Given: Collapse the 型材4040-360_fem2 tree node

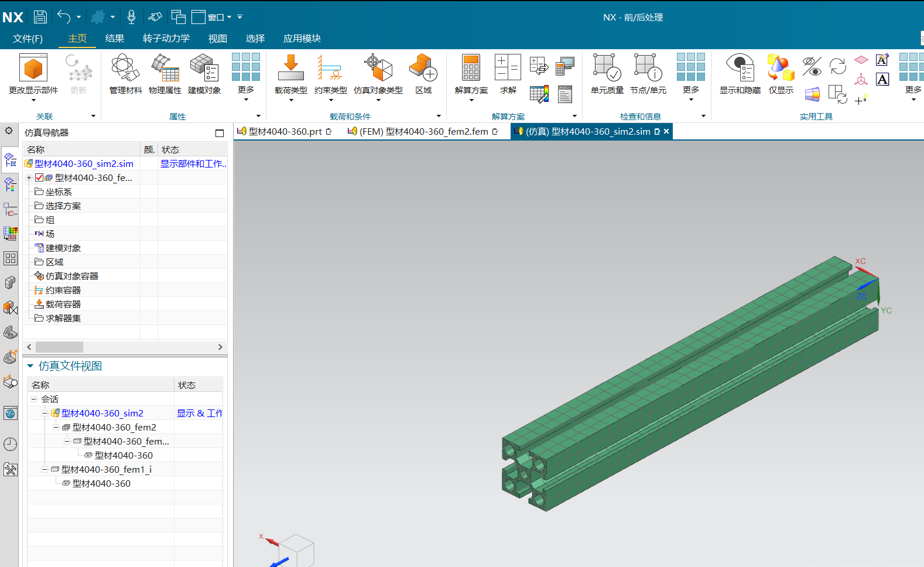Looking at the screenshot, I should pyautogui.click(x=56, y=427).
